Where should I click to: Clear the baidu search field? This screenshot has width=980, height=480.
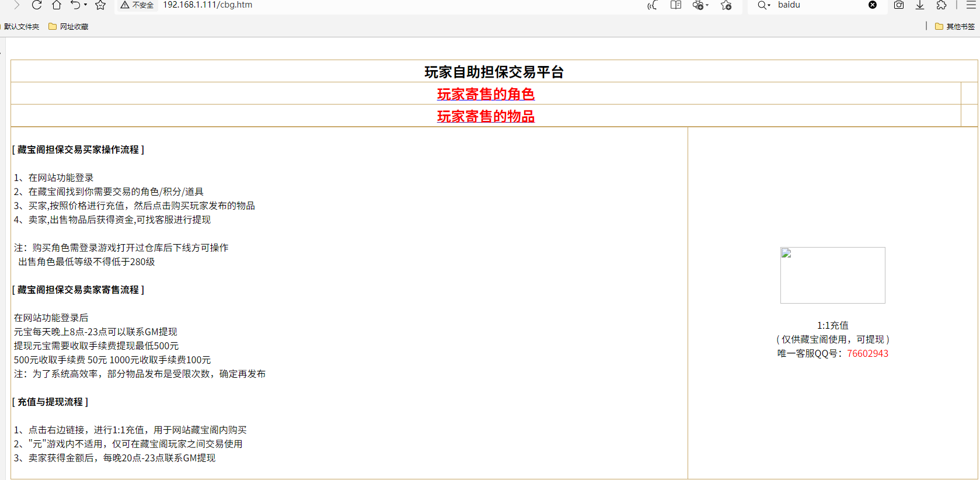(873, 5)
